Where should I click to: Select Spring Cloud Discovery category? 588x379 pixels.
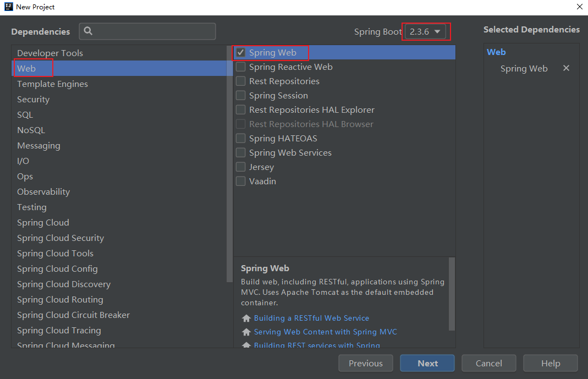coord(119,284)
